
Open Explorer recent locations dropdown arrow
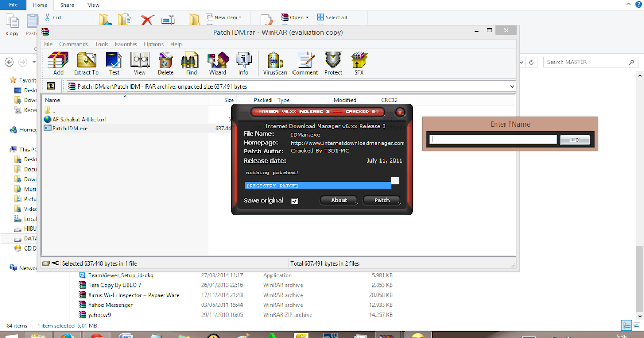34,62
